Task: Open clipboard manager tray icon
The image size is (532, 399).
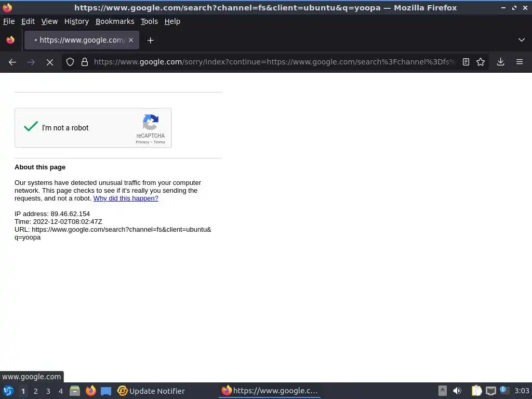Action: point(476,391)
